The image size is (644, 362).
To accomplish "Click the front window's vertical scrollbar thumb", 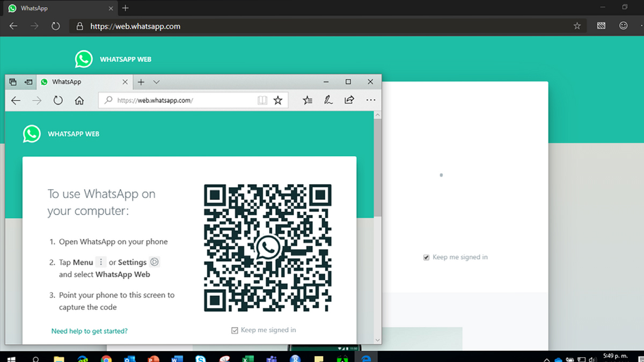I will [377, 166].
